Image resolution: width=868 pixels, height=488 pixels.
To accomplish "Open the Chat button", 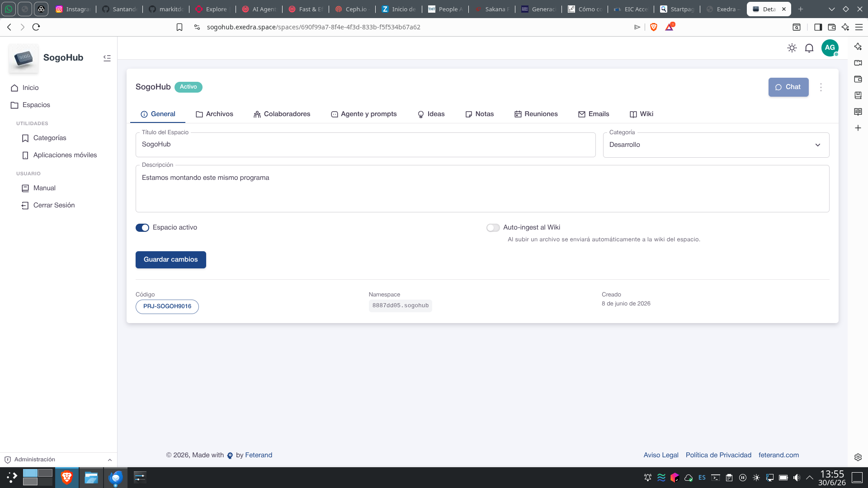I will tap(788, 87).
